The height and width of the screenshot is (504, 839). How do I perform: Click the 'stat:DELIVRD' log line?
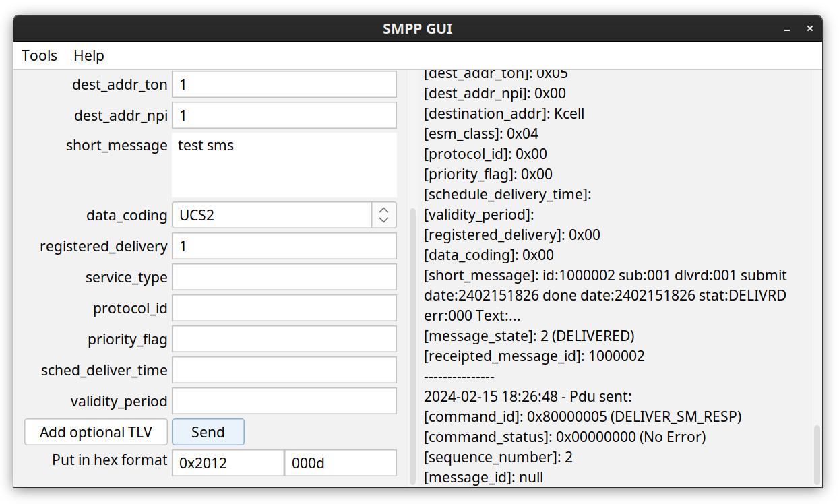point(605,295)
